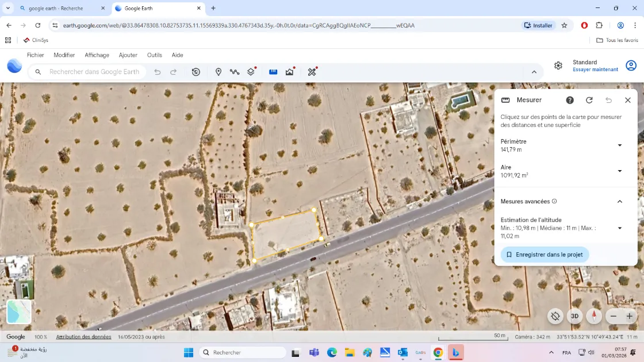
Task: Toggle 3D view mode
Action: click(x=574, y=316)
